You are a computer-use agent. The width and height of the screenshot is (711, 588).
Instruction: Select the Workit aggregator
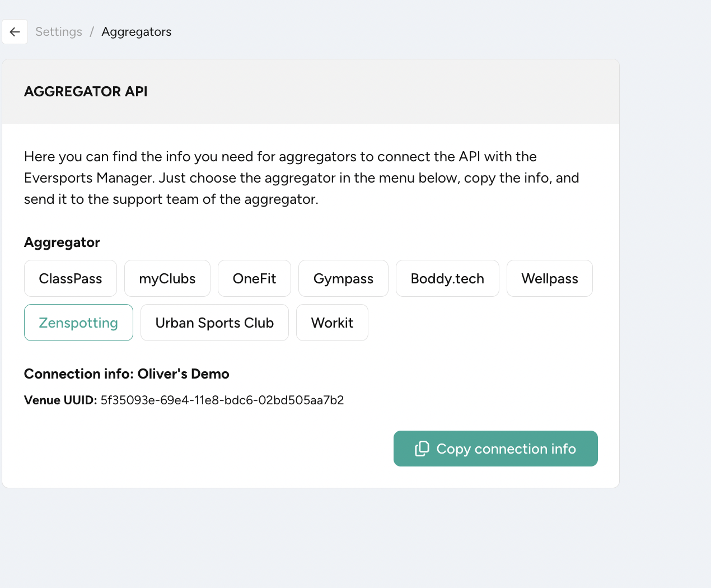332,323
